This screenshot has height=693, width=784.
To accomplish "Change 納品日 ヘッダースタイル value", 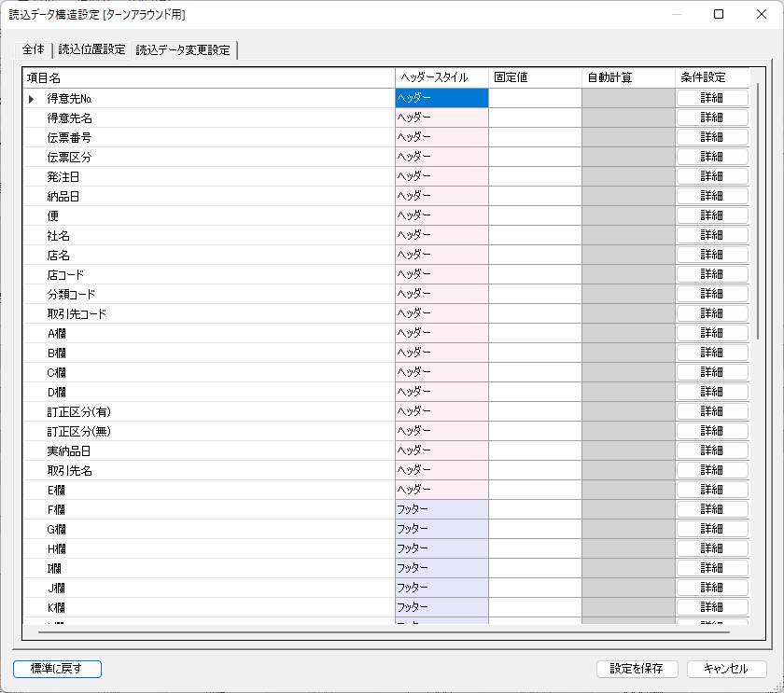I will [x=441, y=195].
